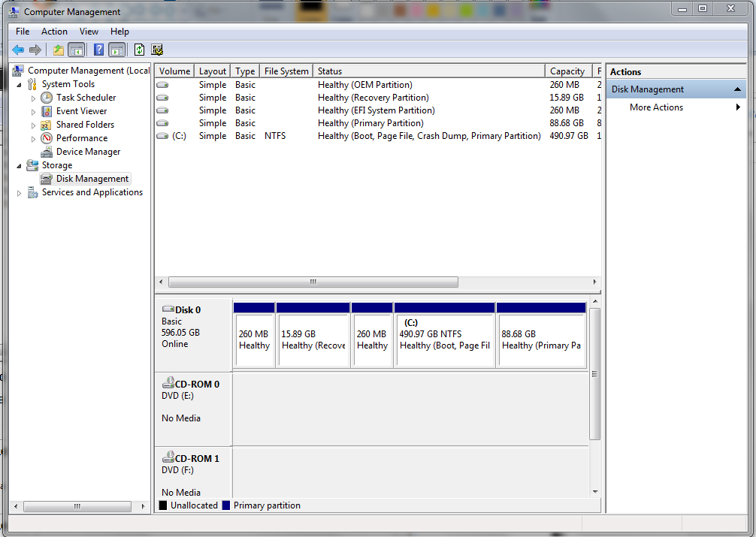The image size is (756, 537).
Task: Collapse the Disk Management actions section
Action: (x=737, y=89)
